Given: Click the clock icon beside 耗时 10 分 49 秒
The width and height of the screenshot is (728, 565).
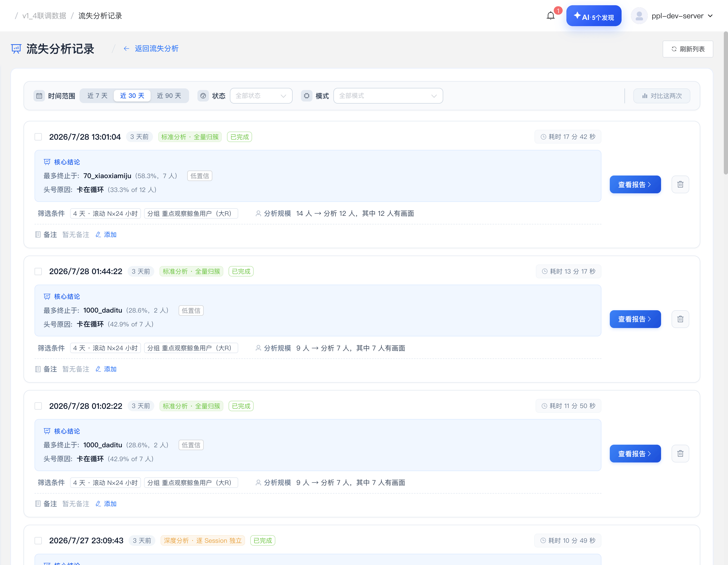Looking at the screenshot, I should coord(543,541).
